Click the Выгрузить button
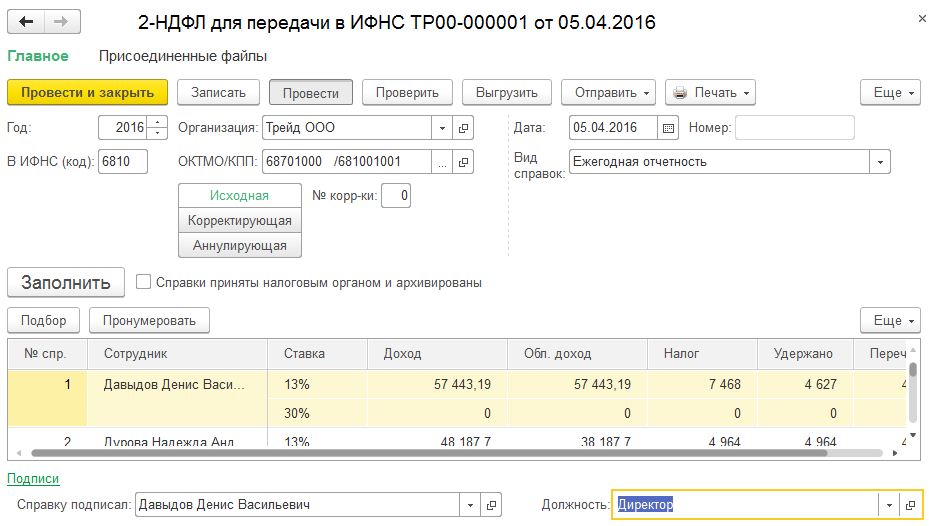929x526 pixels. coord(507,92)
